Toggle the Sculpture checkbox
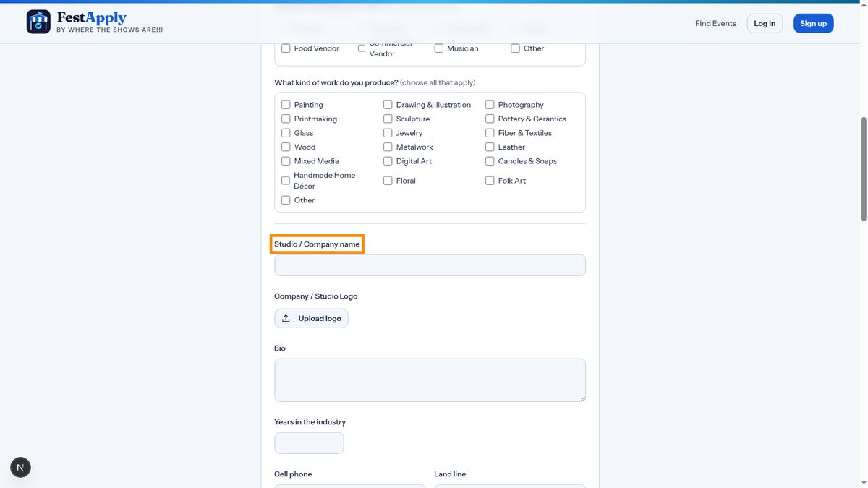The image size is (868, 488). (388, 119)
